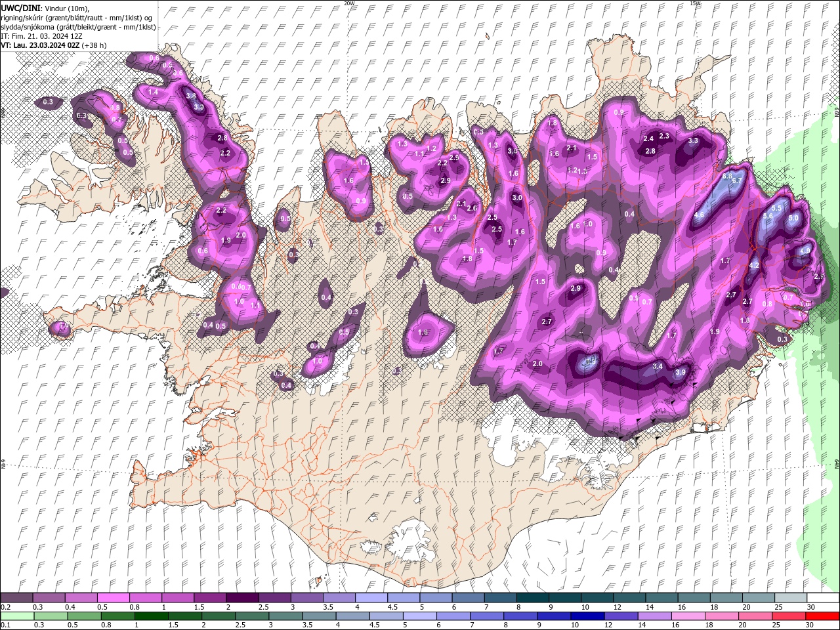Click the dark green 1–1.5 rain legend swatch

[x=152, y=616]
